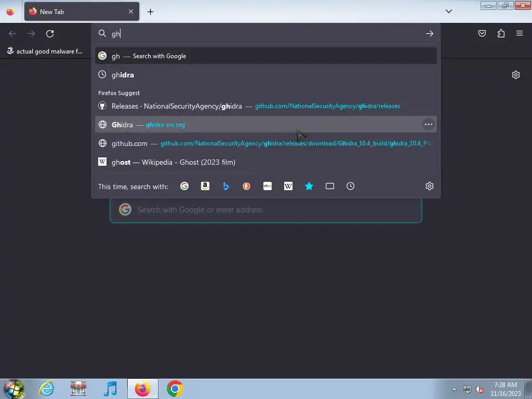Search this time with Google icon

(184, 186)
